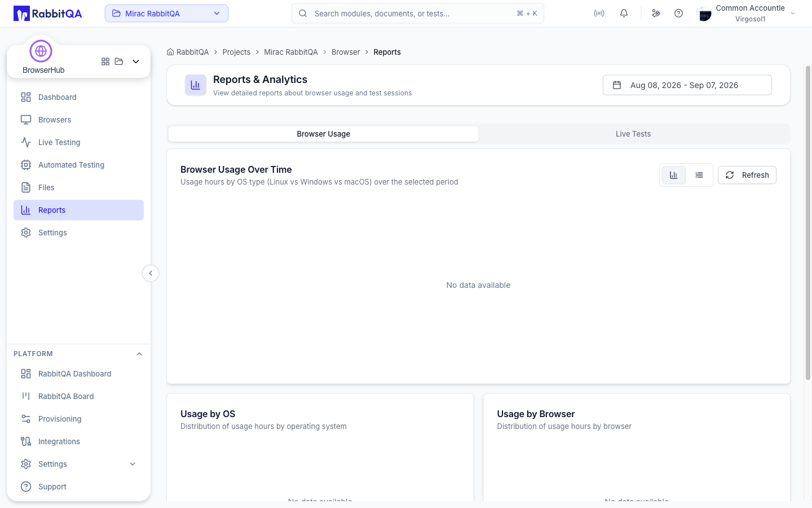Go to Projects breadcrumb link

(x=236, y=52)
